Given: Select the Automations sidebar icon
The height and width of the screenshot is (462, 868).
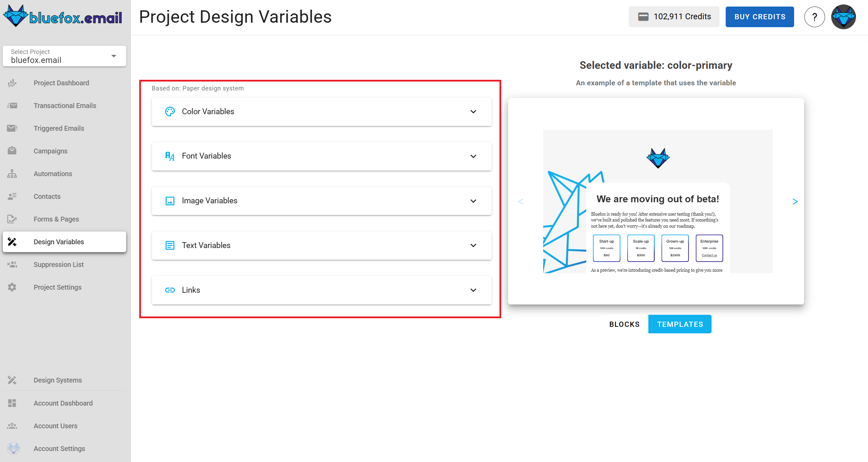Looking at the screenshot, I should (x=12, y=174).
